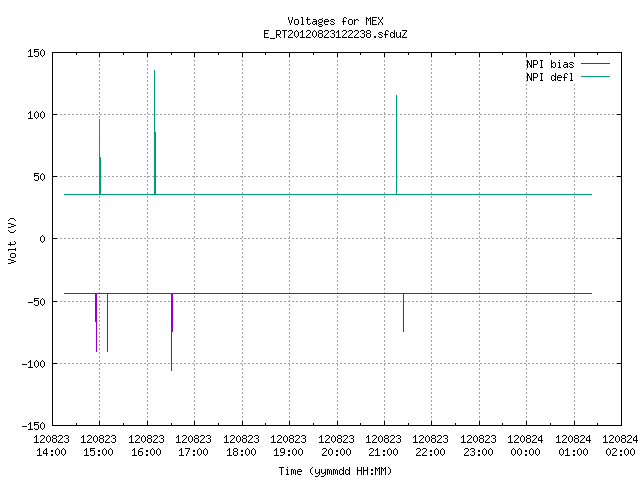
Task: Click the 120823 17:00 time tick label
Action: point(193,446)
